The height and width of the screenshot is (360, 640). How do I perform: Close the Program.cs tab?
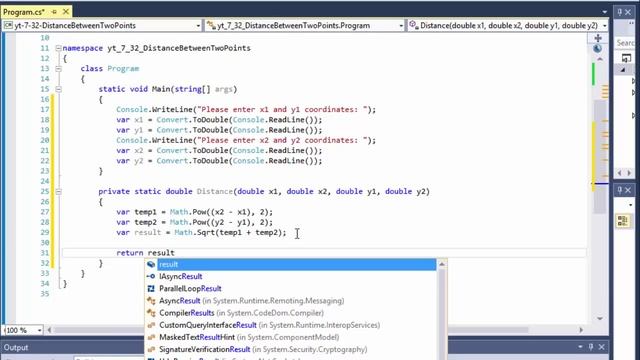66,12
